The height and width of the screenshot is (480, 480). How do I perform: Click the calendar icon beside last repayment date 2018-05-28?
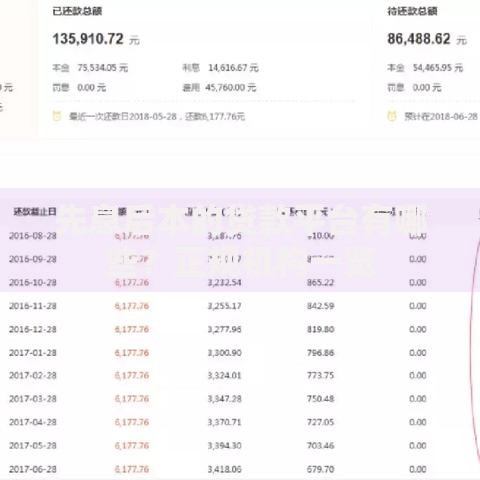pos(57,116)
